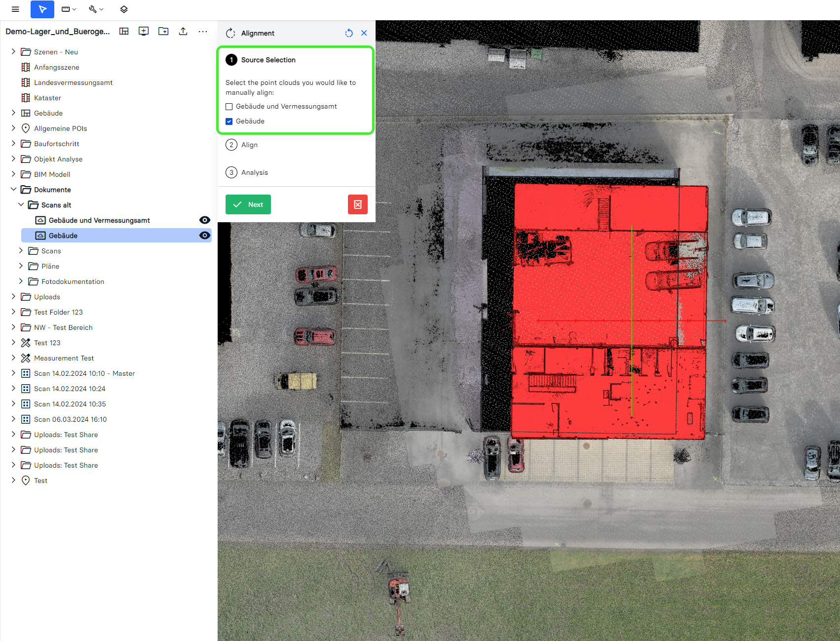This screenshot has height=641, width=840.
Task: Click the layers icon in toolbar
Action: click(x=124, y=9)
